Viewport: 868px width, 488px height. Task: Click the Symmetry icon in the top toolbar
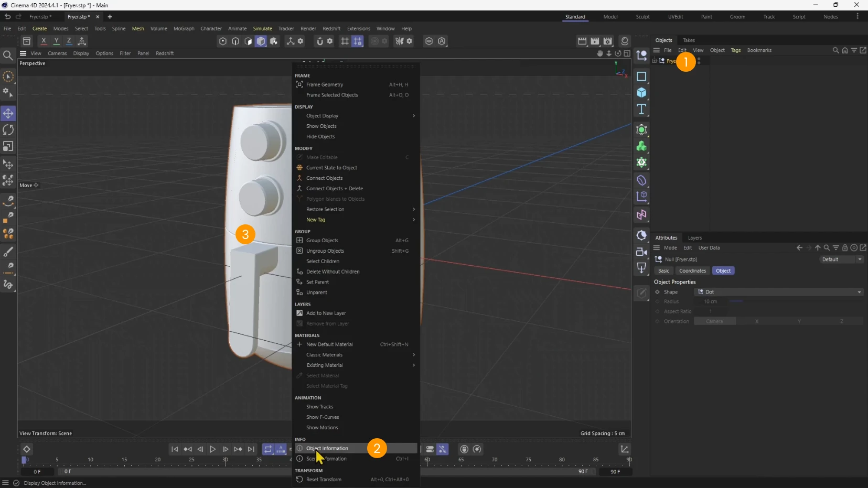(400, 41)
